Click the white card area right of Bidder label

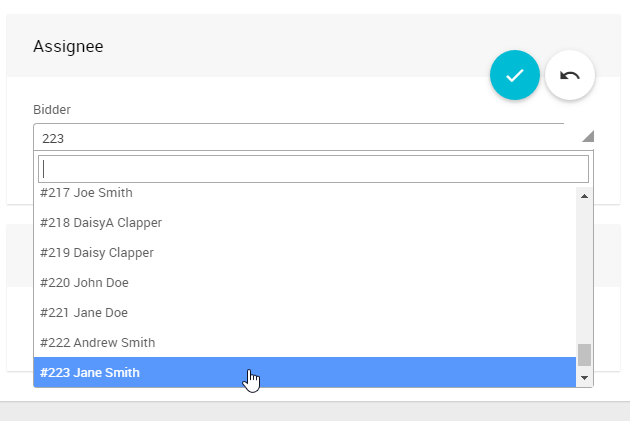pos(300,105)
